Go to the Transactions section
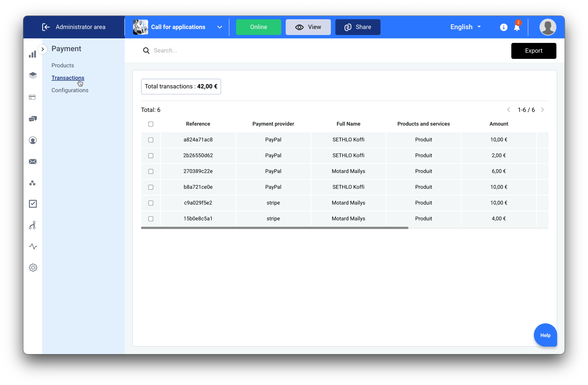 (68, 78)
